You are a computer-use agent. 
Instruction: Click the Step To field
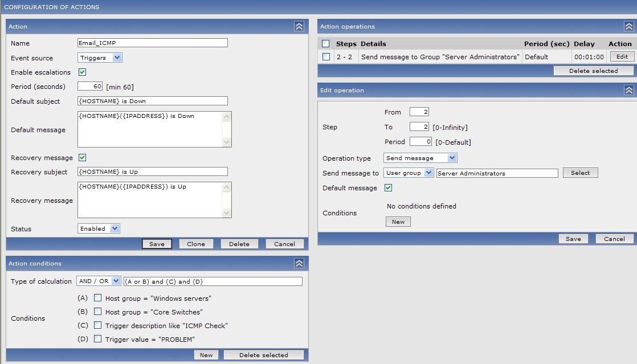pyautogui.click(x=419, y=127)
